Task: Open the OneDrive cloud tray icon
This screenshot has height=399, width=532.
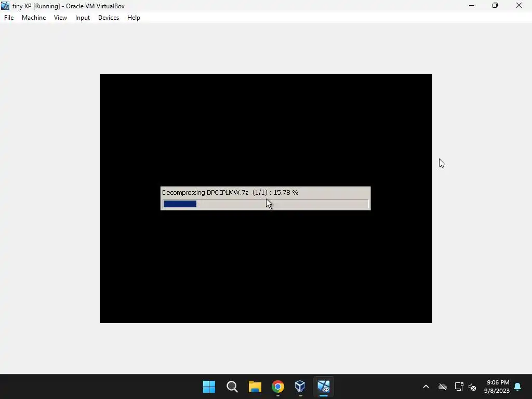Action: tap(443, 387)
